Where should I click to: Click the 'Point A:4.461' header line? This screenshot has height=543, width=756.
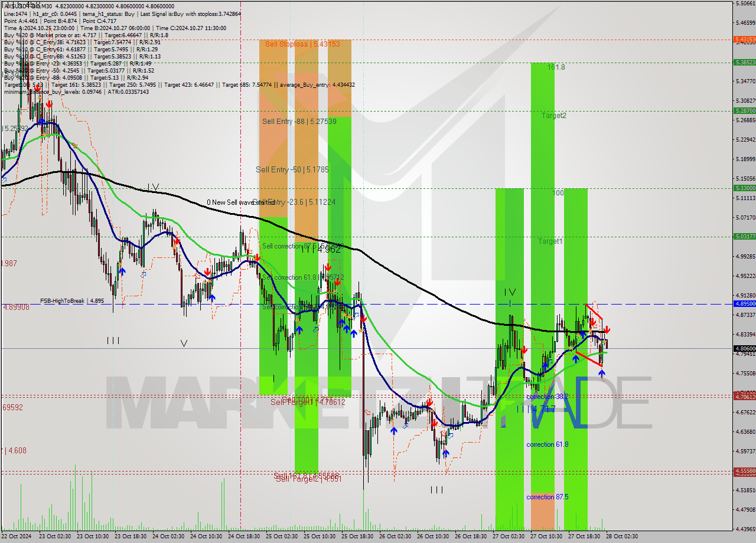(61, 21)
